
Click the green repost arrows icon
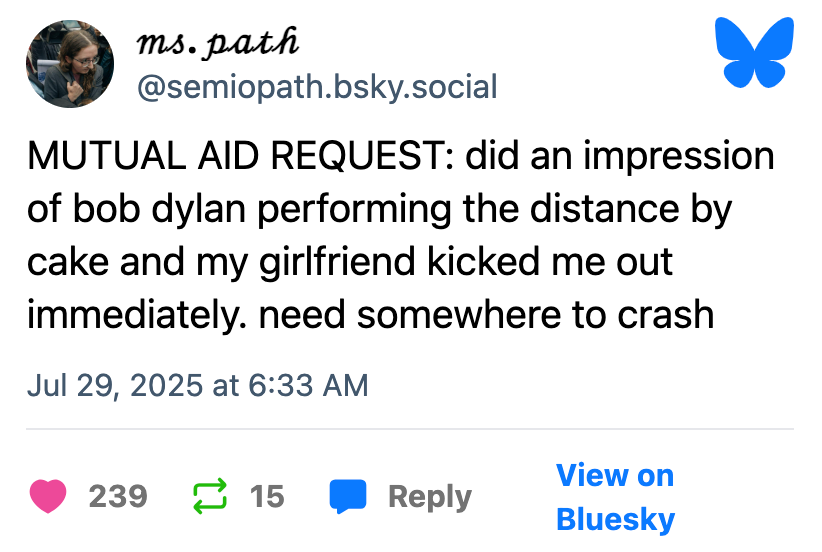pyautogui.click(x=209, y=496)
